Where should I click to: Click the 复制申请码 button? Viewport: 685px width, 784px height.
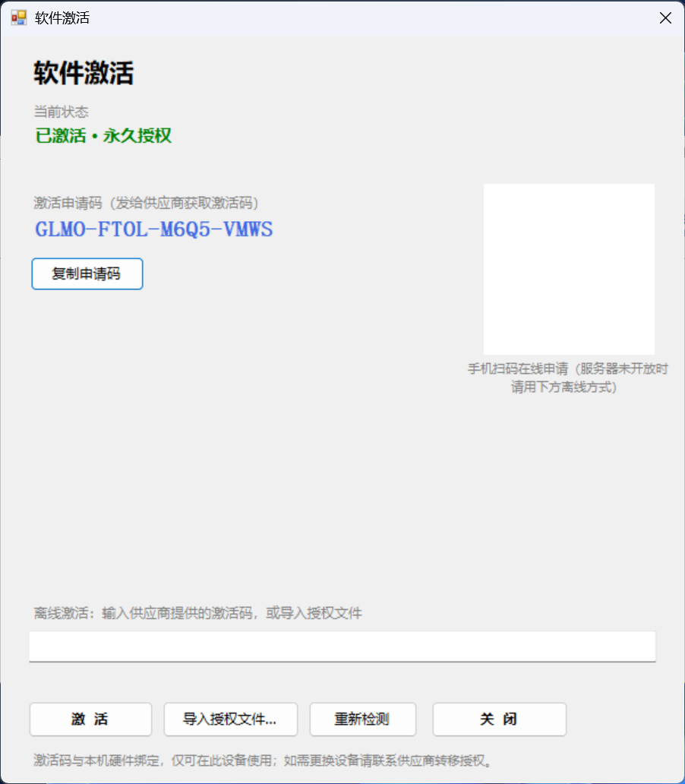click(x=87, y=274)
